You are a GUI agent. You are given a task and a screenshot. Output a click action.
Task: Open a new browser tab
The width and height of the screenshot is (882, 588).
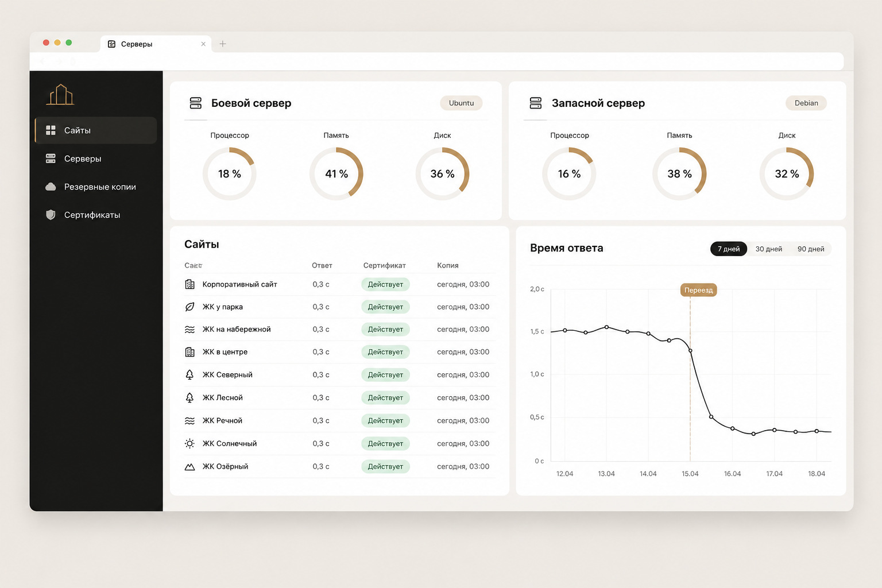pos(223,44)
